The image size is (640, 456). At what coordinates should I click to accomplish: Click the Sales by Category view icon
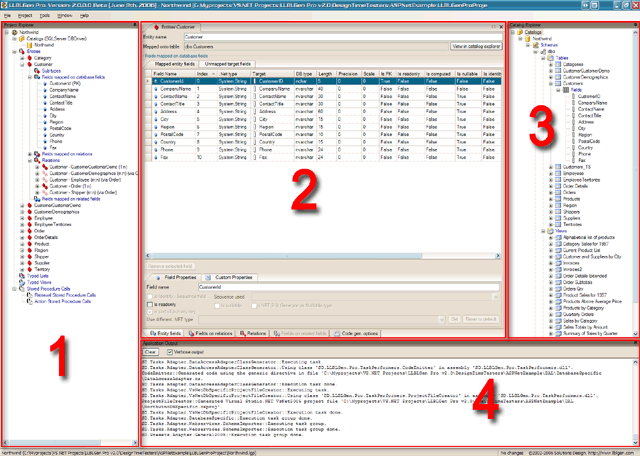tap(558, 321)
